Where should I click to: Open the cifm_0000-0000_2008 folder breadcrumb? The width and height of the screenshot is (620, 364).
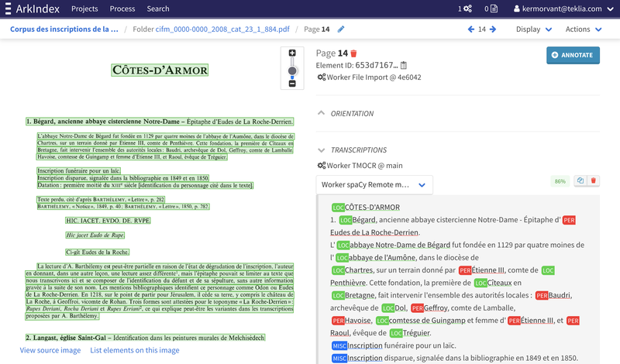(x=222, y=29)
